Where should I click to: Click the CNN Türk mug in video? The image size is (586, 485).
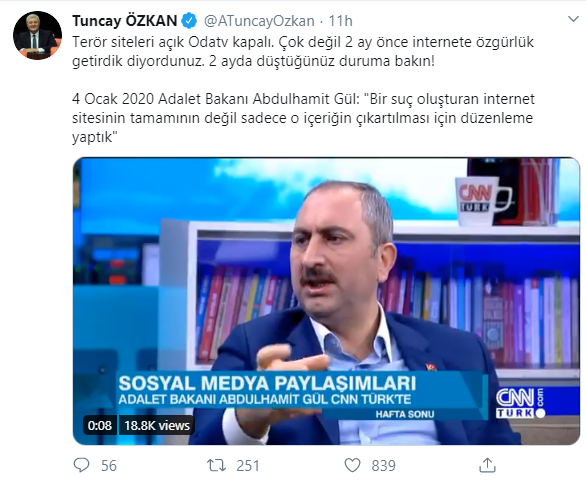click(482, 201)
